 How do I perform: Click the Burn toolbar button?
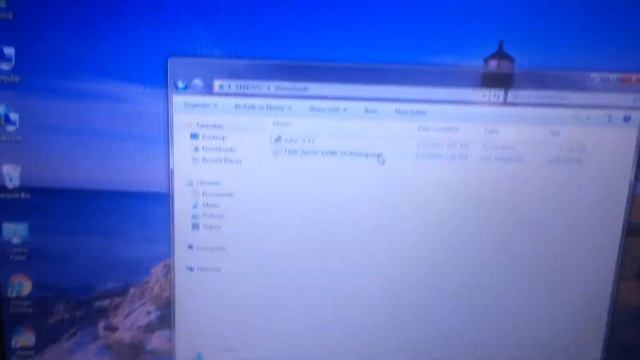point(371,111)
